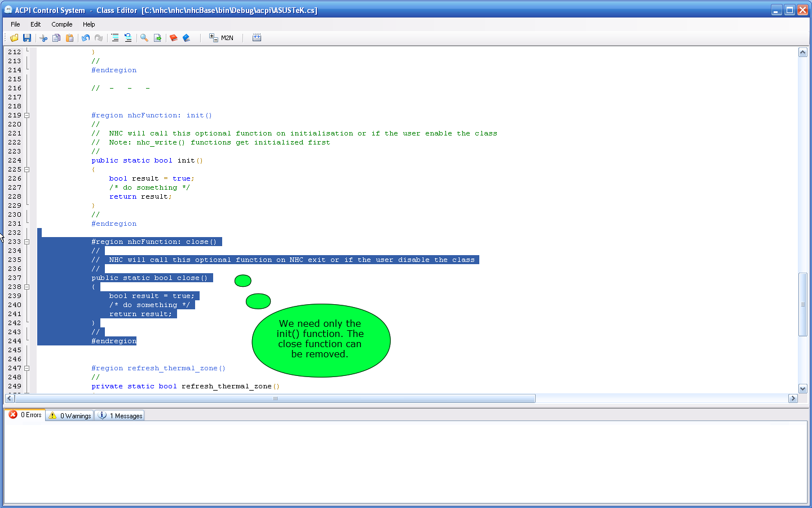812x508 pixels.
Task: Click the Open file folder icon
Action: [x=14, y=38]
